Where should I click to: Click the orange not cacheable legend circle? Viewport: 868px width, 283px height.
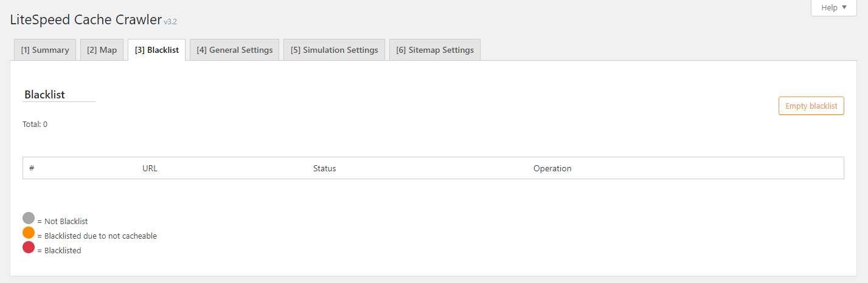(x=29, y=233)
